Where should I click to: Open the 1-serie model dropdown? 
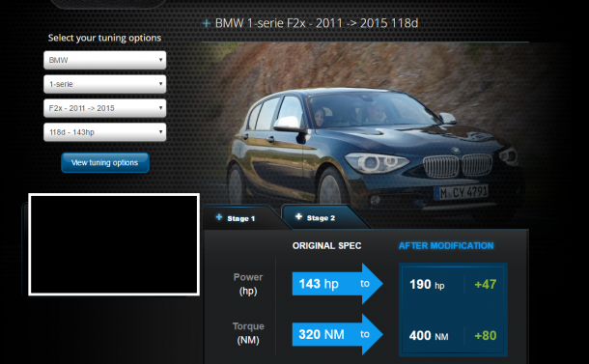point(105,84)
